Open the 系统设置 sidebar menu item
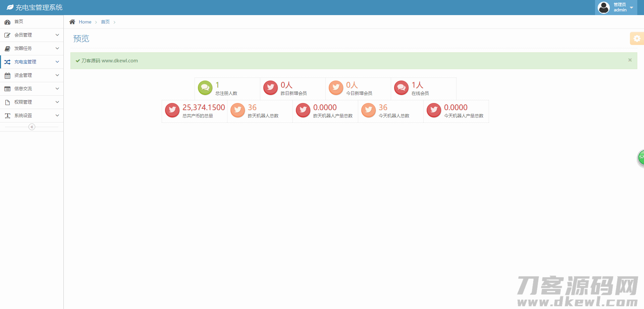Screen dimensions: 644x309 pos(32,115)
